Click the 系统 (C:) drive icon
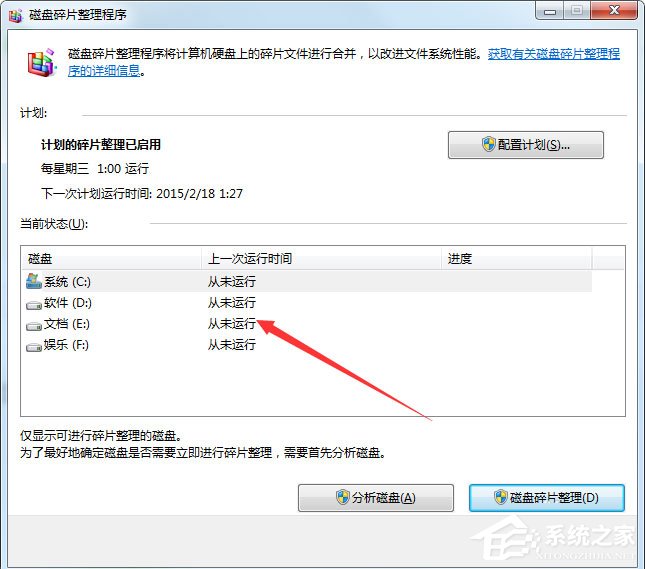 click(x=34, y=281)
